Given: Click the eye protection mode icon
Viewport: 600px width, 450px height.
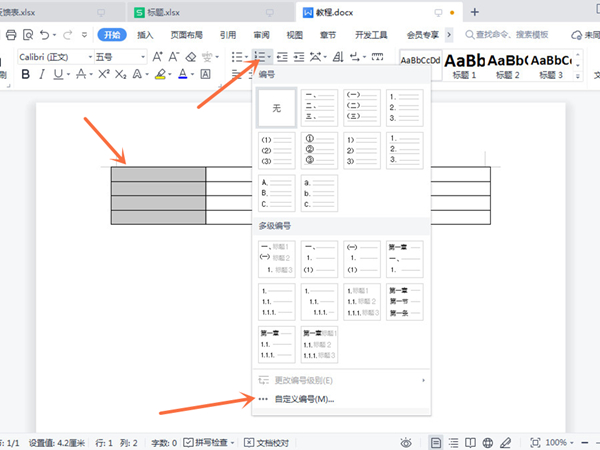Looking at the screenshot, I should 406,442.
